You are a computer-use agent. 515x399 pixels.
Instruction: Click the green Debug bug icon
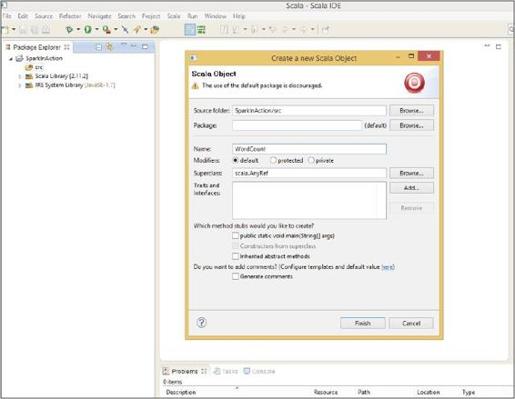(69, 30)
